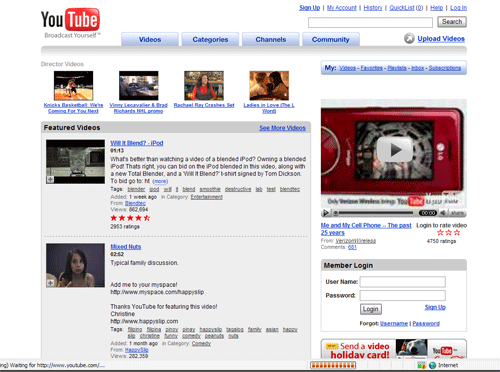Open the Categories tab
Screen dimensions: 500x372
coord(210,39)
